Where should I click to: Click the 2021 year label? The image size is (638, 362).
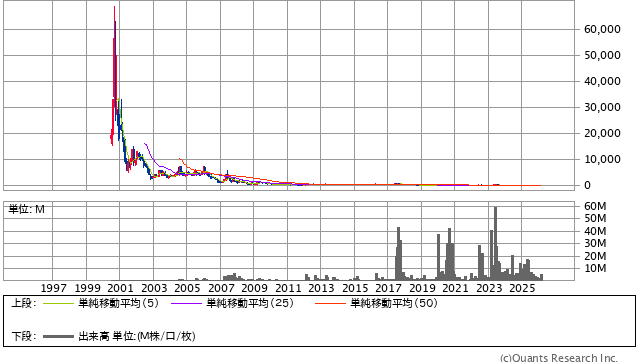pos(455,288)
